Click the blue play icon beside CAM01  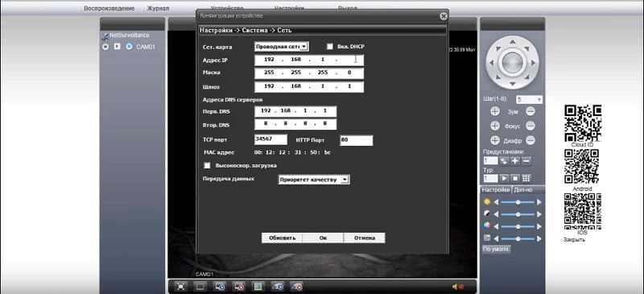tap(129, 47)
